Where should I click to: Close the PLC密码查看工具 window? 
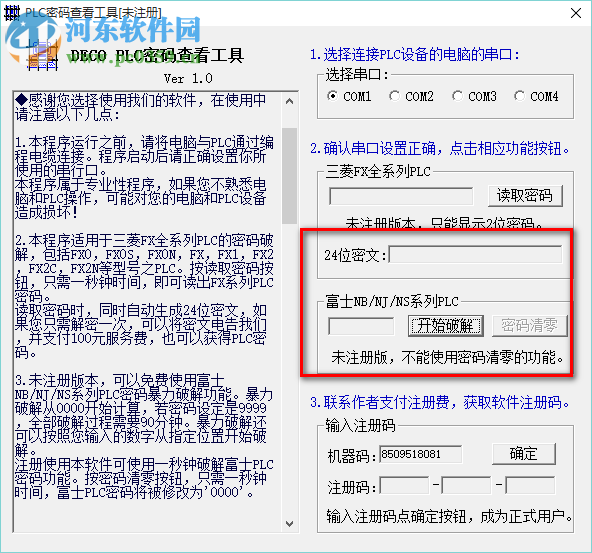coord(576,13)
